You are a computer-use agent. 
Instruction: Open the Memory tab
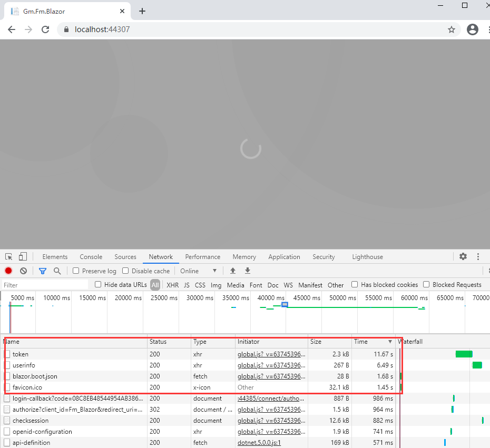coord(244,256)
